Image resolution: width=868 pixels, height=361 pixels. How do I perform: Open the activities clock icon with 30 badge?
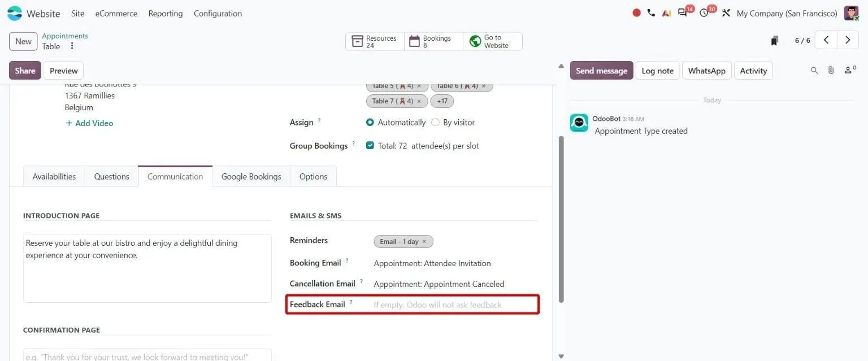coord(704,13)
